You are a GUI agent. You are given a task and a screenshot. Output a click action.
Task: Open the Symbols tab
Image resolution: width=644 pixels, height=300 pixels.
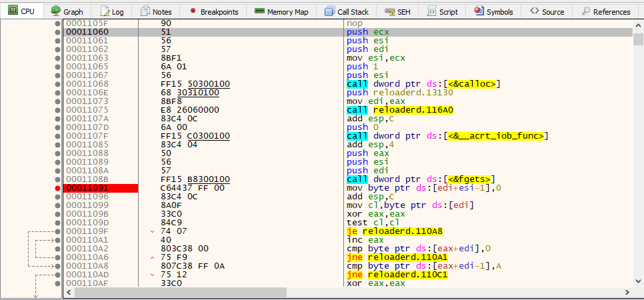pyautogui.click(x=493, y=11)
